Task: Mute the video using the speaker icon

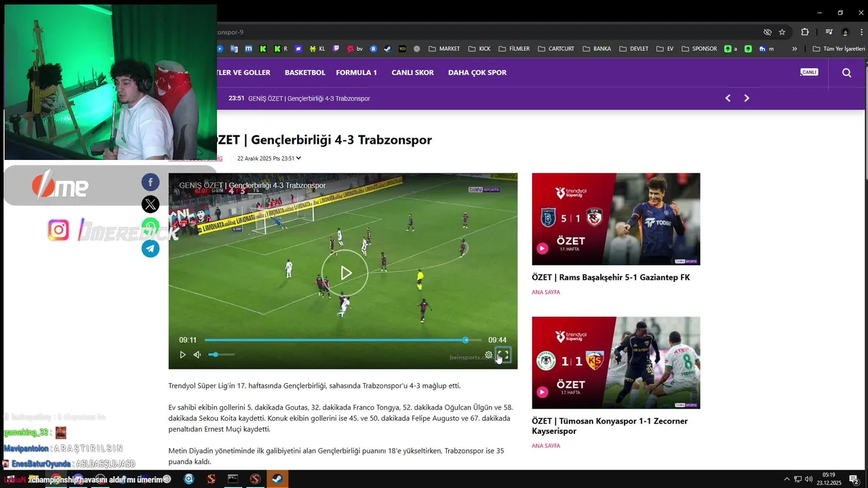Action: [x=197, y=354]
